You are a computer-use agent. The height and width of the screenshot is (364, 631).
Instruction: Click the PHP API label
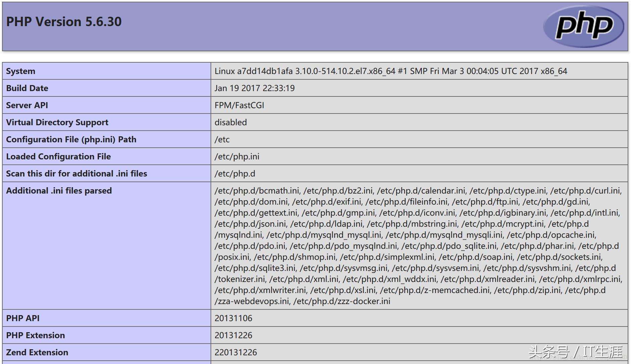pos(23,318)
